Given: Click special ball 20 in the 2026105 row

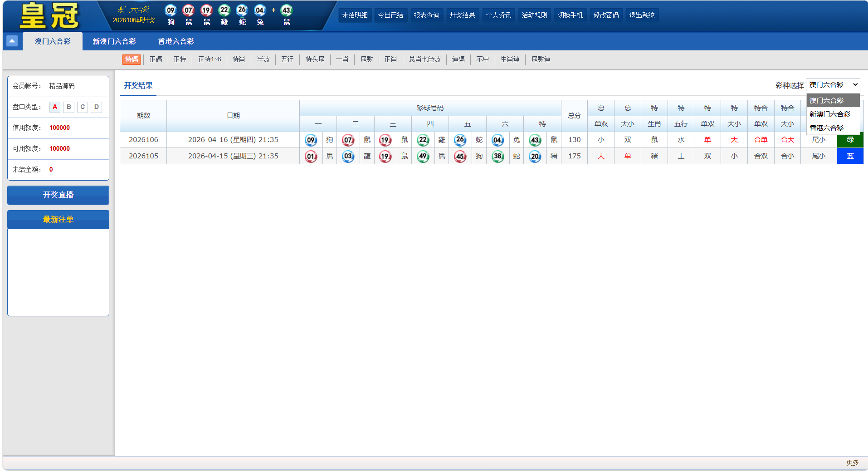Looking at the screenshot, I should 535,157.
